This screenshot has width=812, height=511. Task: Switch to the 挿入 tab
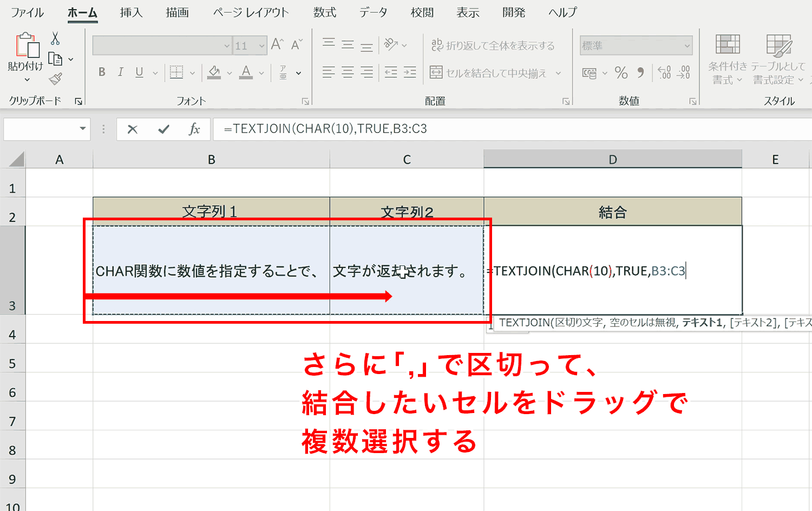132,12
